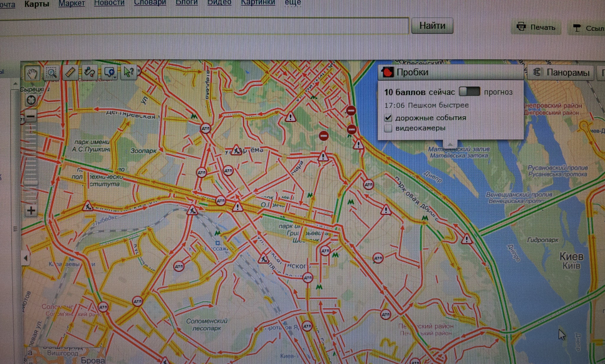The width and height of the screenshot is (605, 364).
Task: Select the zoom-to-area magnifier tool
Action: coord(51,73)
